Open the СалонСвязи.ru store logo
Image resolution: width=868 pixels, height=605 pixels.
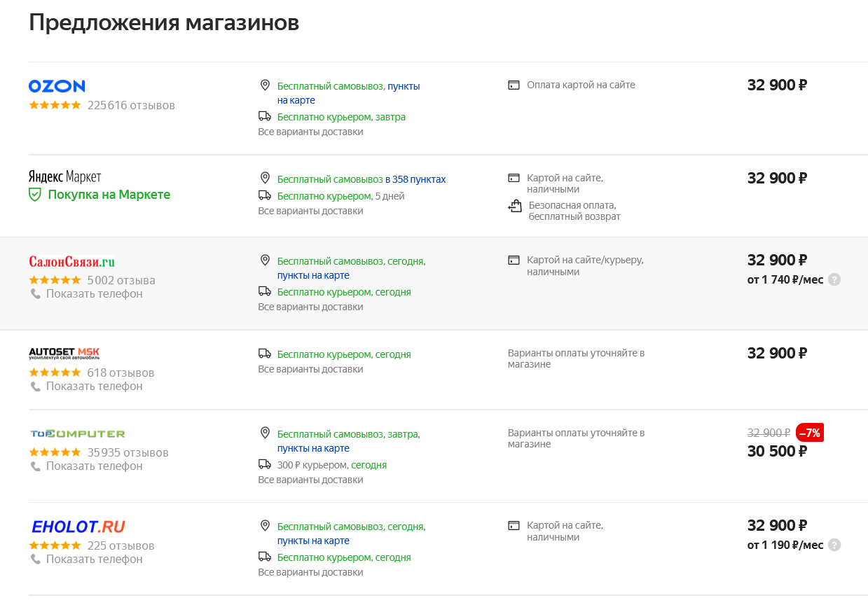click(71, 262)
